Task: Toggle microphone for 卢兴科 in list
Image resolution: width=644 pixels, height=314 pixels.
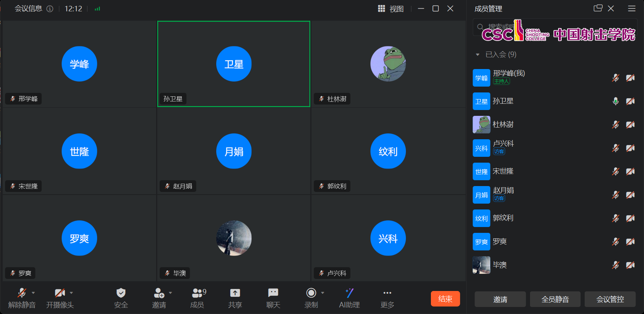Action: 616,148
